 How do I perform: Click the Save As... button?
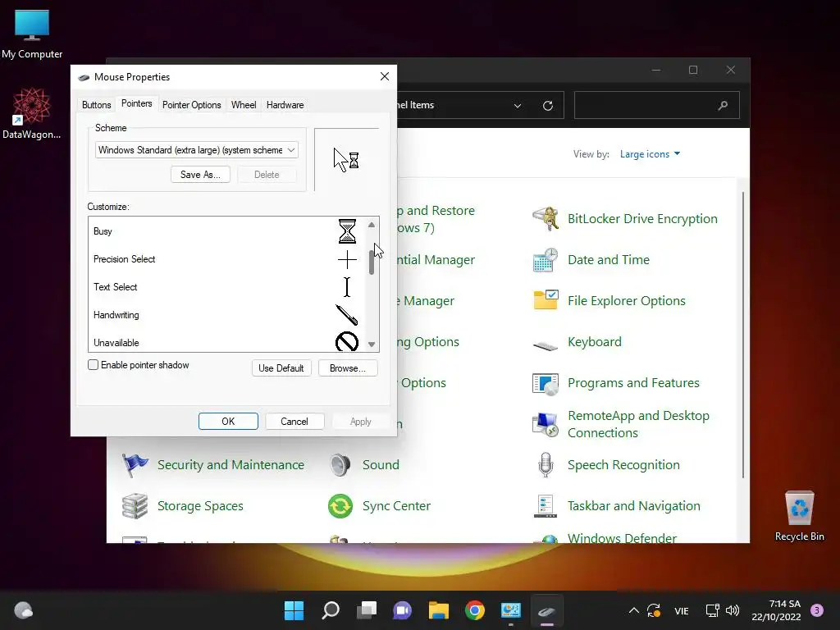pyautogui.click(x=200, y=175)
